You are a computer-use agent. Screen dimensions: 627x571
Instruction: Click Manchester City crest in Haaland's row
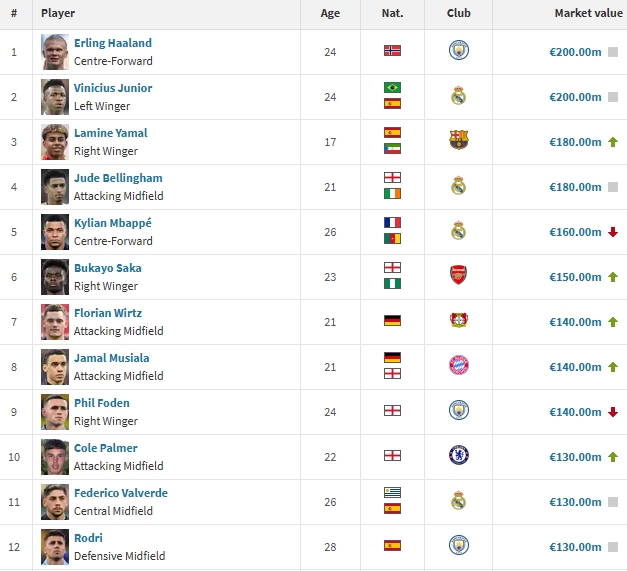[x=458, y=51]
